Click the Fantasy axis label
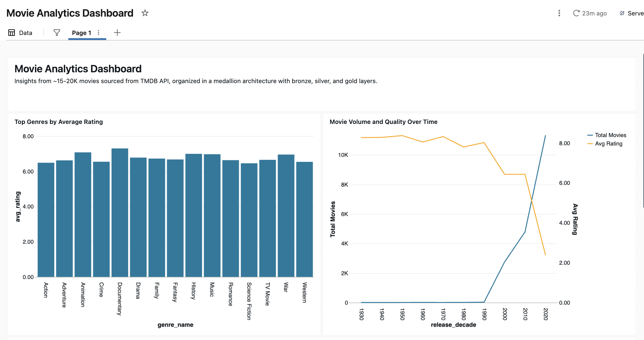The image size is (644, 340). [175, 292]
